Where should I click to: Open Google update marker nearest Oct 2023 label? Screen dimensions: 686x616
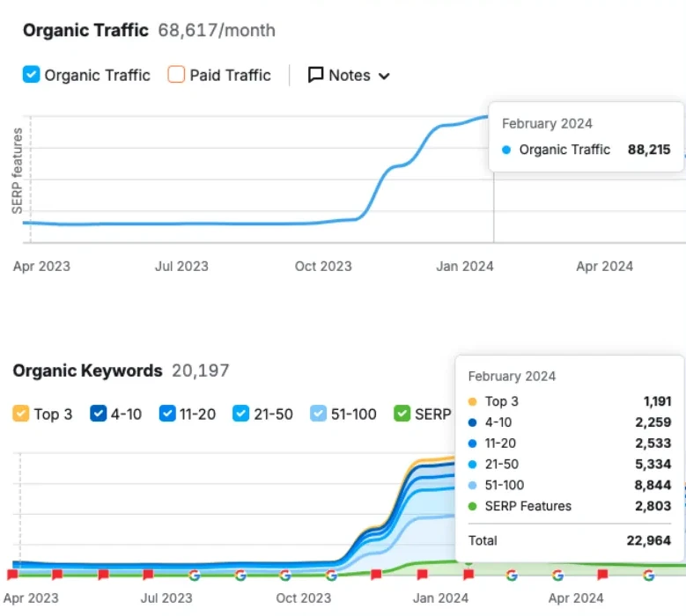pos(285,575)
